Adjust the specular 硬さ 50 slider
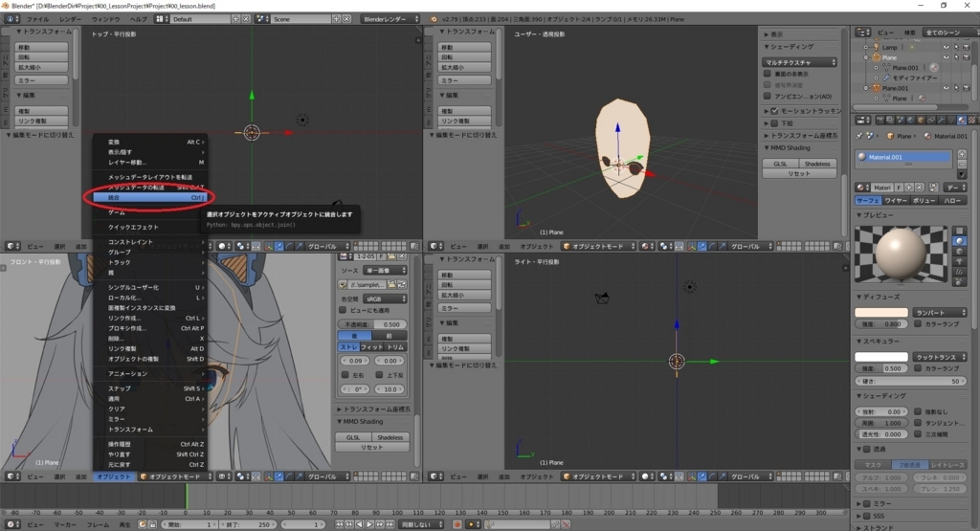The image size is (980, 531). click(x=911, y=381)
